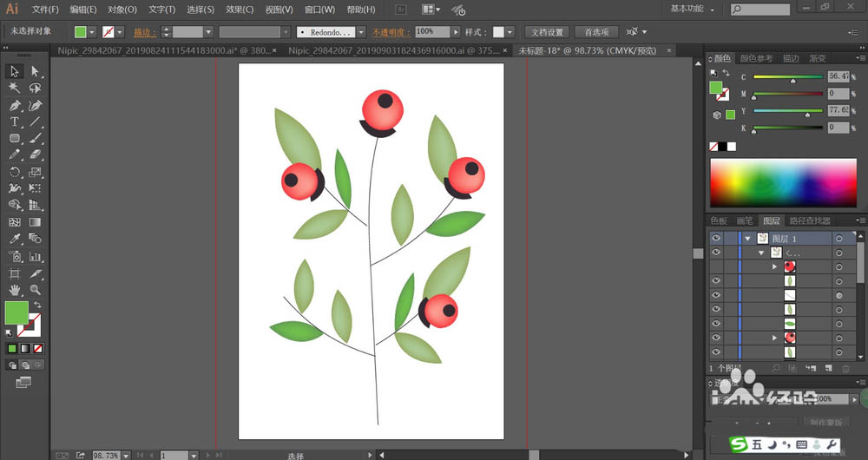
Task: Select the Paintbrush tool
Action: pyautogui.click(x=35, y=138)
